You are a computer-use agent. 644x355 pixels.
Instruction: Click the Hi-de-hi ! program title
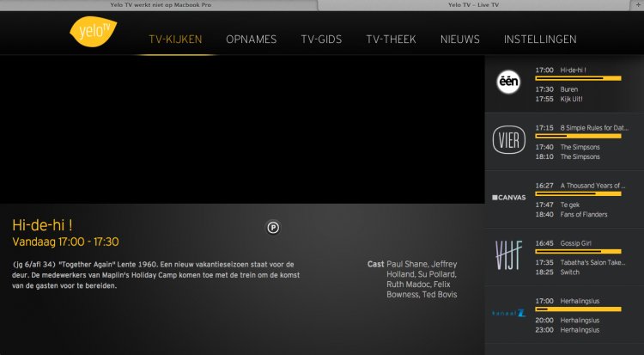(42, 225)
